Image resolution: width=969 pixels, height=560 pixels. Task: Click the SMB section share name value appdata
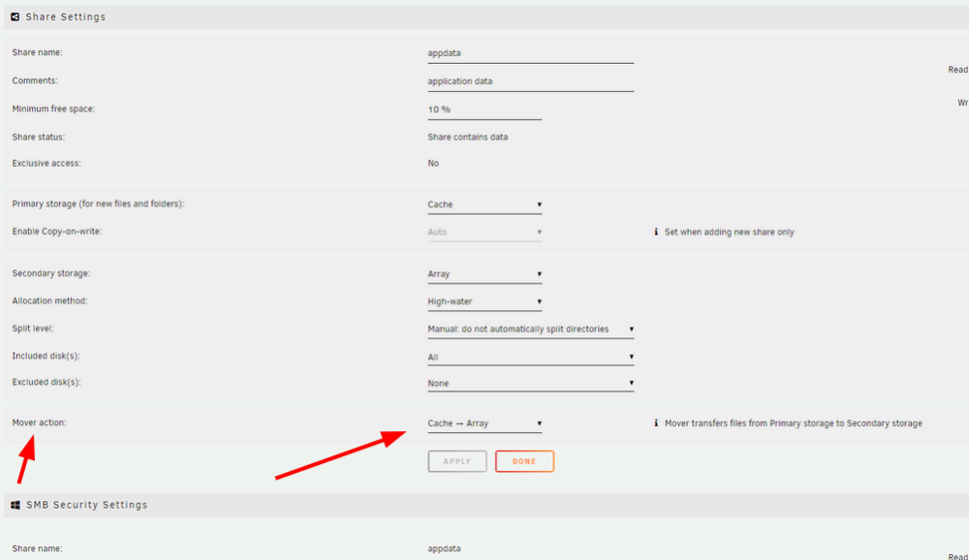(445, 549)
